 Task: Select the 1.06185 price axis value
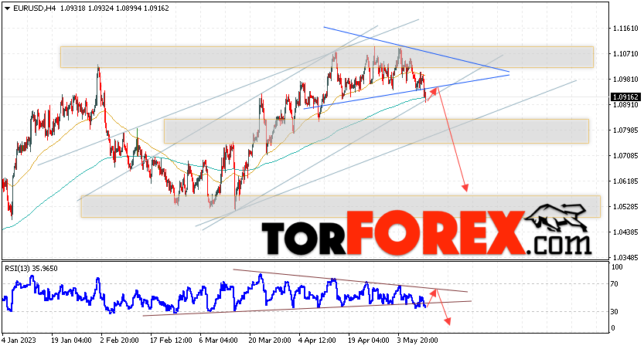click(625, 181)
